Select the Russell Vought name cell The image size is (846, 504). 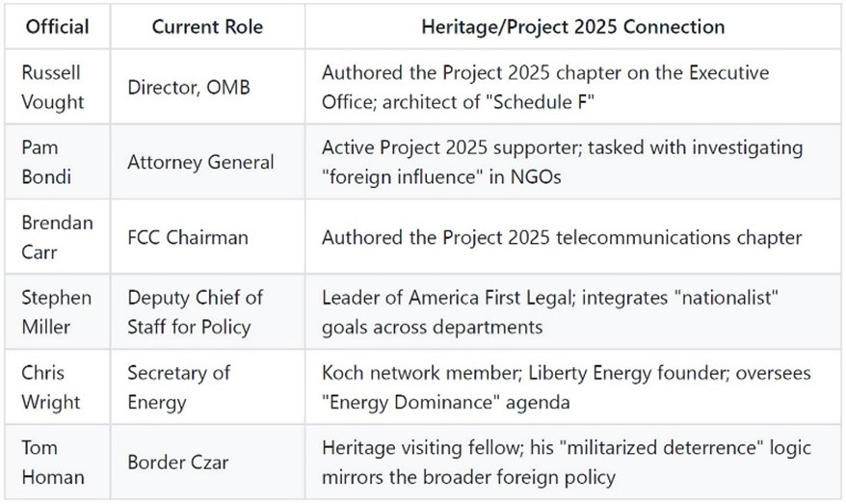(52, 88)
